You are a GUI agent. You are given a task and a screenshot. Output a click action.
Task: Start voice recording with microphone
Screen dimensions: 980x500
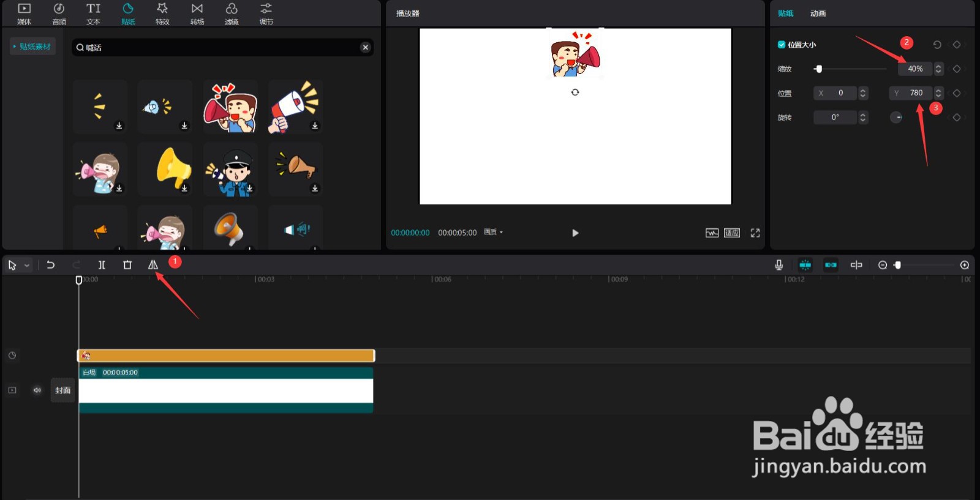click(778, 265)
